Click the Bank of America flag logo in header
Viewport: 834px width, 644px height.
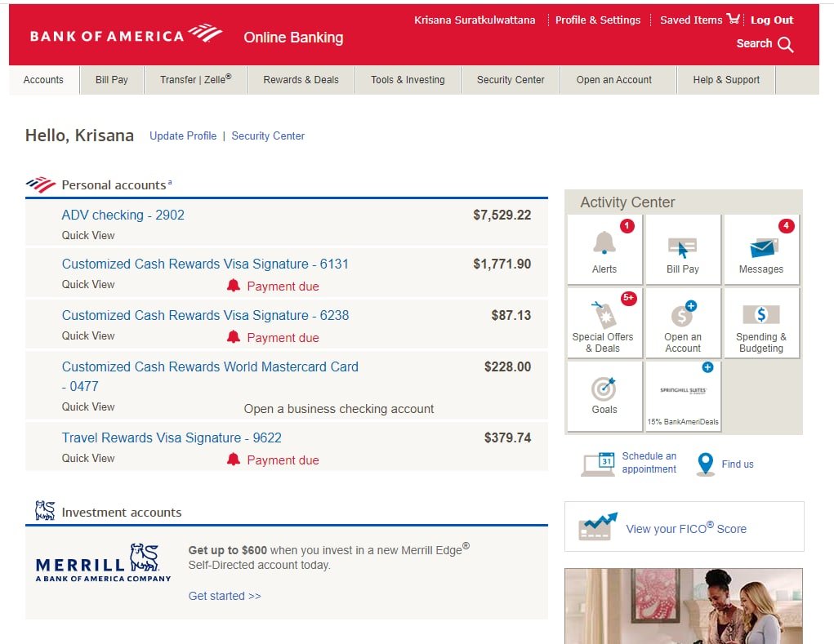206,33
